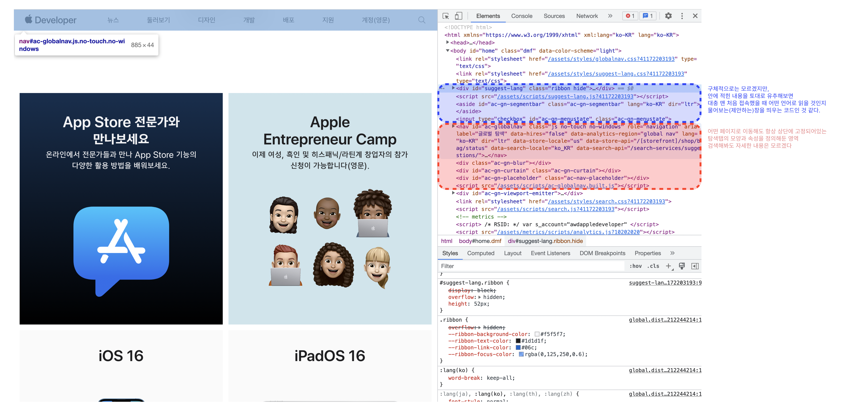The image size is (868, 418).
Task: Expand the ac-gn-viewport-emitter div node
Action: click(x=453, y=193)
